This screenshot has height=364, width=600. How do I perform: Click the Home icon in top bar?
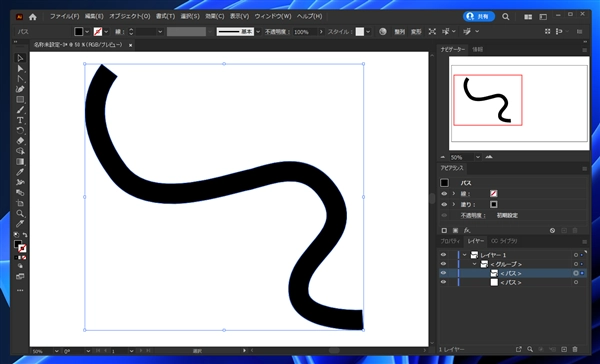pyautogui.click(x=33, y=17)
